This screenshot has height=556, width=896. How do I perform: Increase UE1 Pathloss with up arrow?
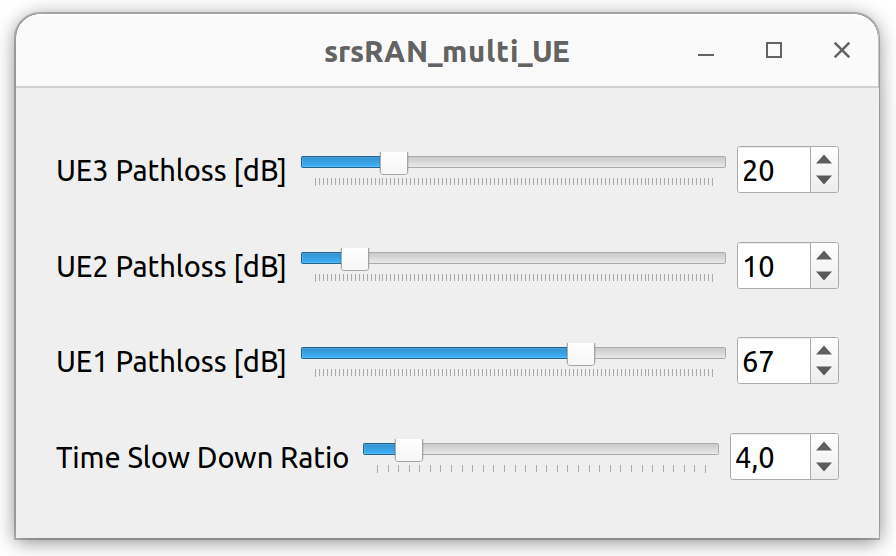(823, 350)
